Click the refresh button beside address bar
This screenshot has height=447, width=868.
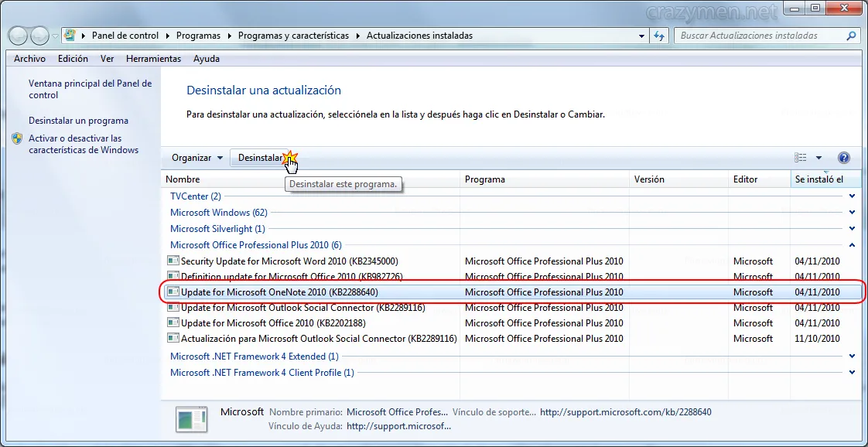[x=659, y=36]
